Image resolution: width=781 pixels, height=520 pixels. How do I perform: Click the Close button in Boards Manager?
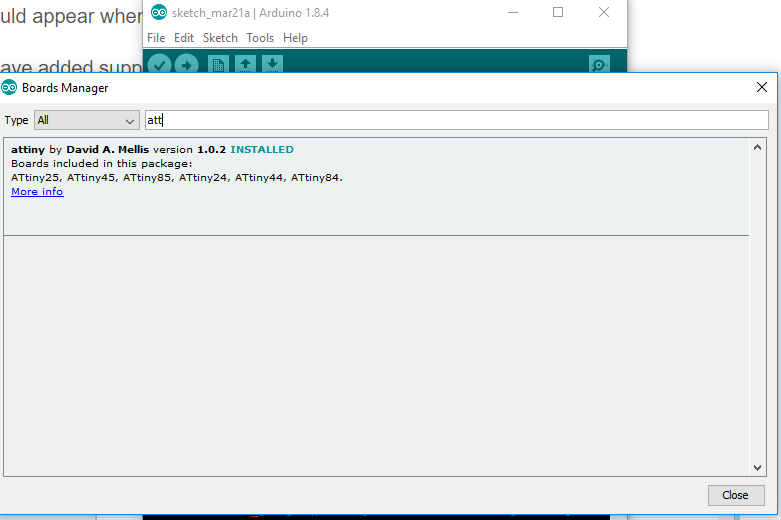736,495
